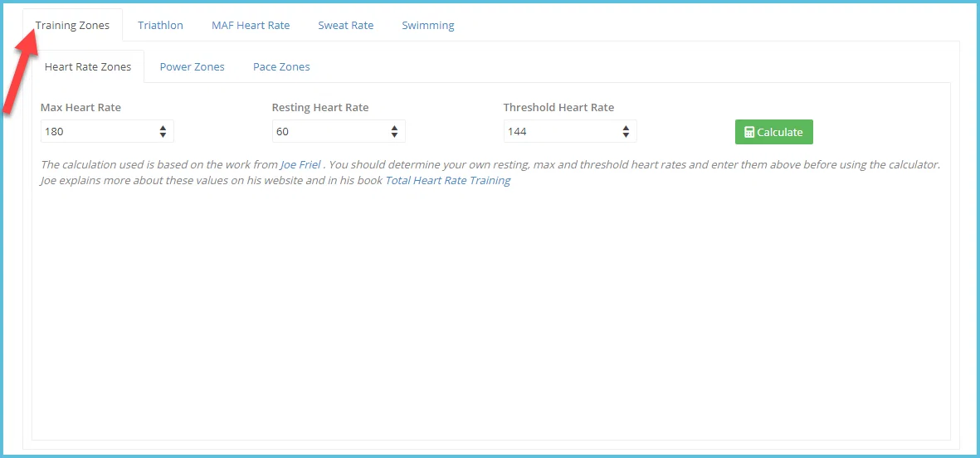Image resolution: width=980 pixels, height=458 pixels.
Task: Decrease Resting Heart Rate with down arrow
Action: (394, 135)
